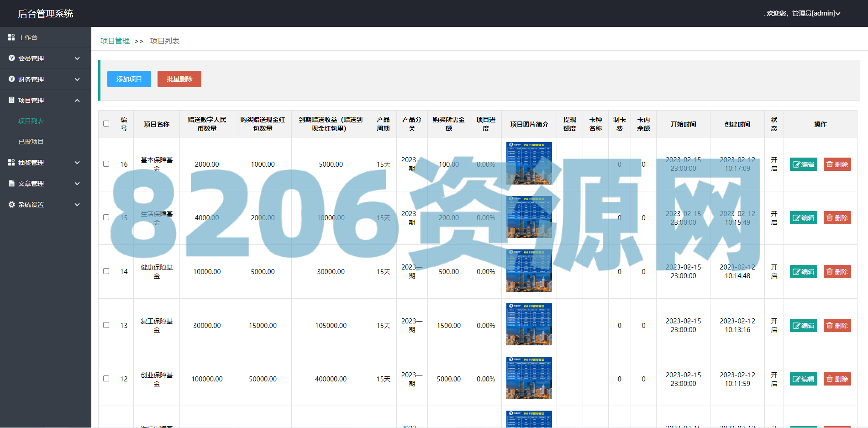Click project name 复工保障基金
Screen dimensions: 868x428
[157, 325]
